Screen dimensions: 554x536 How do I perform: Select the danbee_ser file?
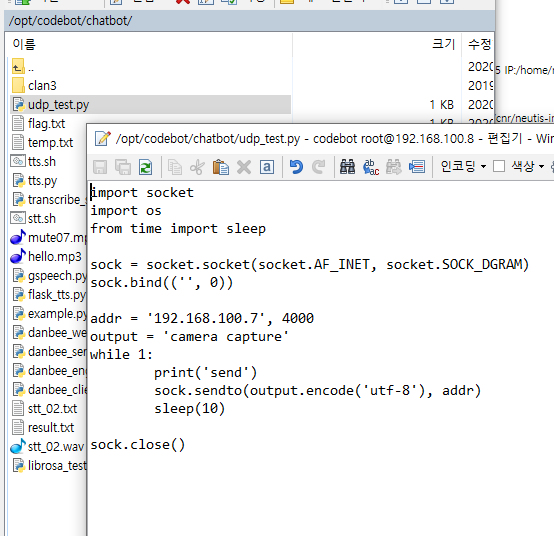click(x=49, y=352)
